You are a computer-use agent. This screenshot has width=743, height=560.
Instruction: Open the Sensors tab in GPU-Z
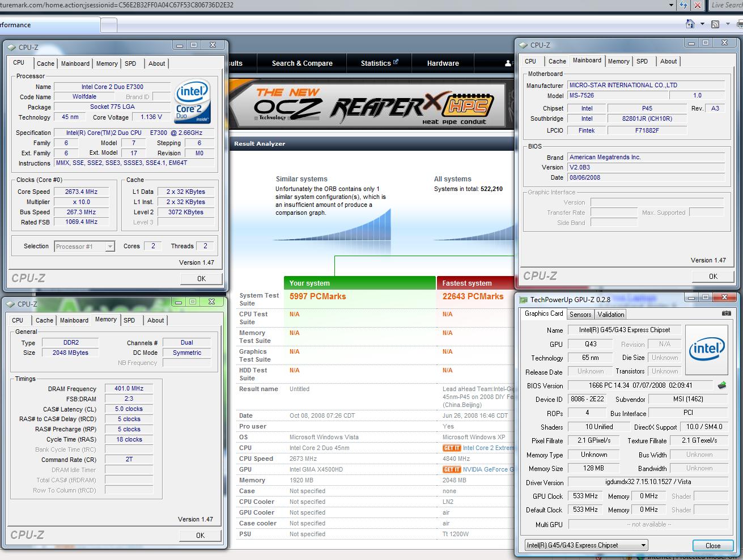click(x=580, y=315)
